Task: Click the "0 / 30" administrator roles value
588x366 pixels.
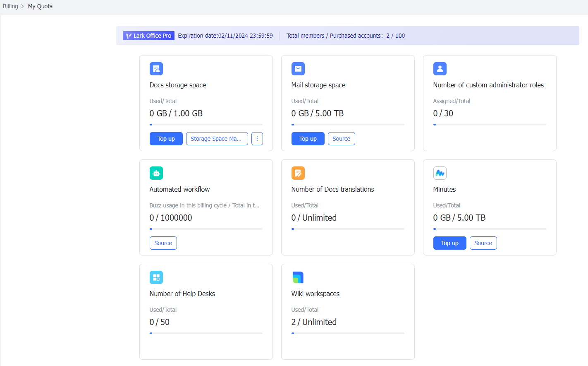Action: (443, 113)
